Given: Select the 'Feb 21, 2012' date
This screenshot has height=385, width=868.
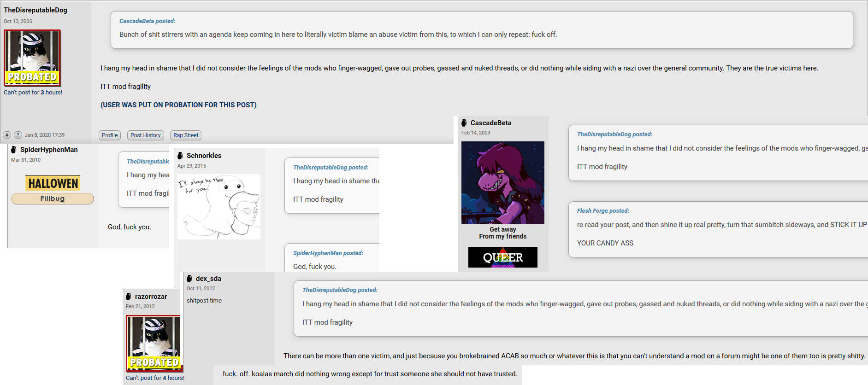Looking at the screenshot, I should pyautogui.click(x=140, y=306).
